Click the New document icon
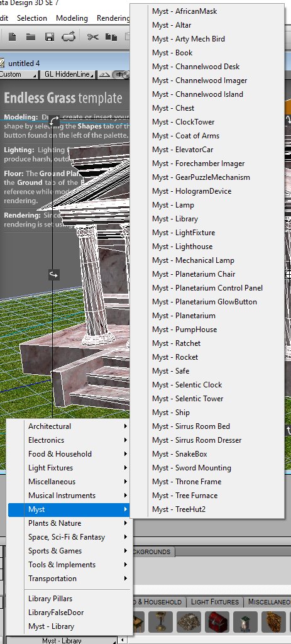This screenshot has width=291, height=644. 13,37
